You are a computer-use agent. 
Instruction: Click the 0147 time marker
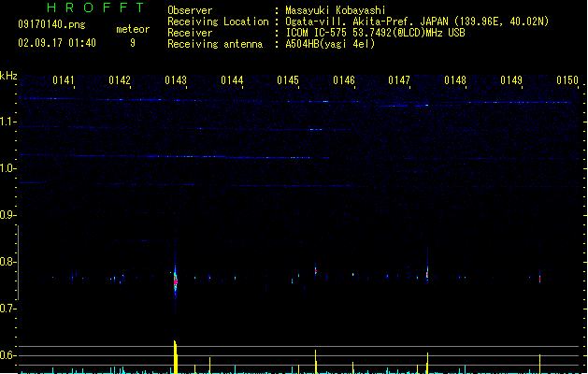click(x=399, y=80)
